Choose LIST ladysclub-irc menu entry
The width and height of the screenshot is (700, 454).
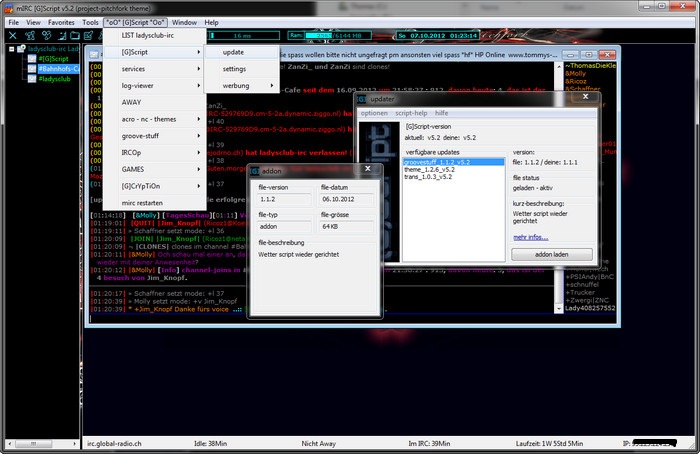154,36
